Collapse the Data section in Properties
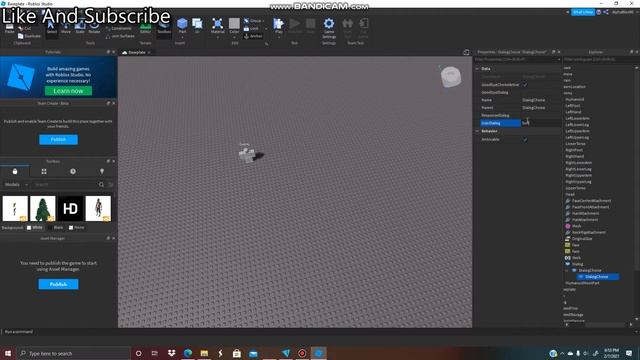 tap(478, 69)
